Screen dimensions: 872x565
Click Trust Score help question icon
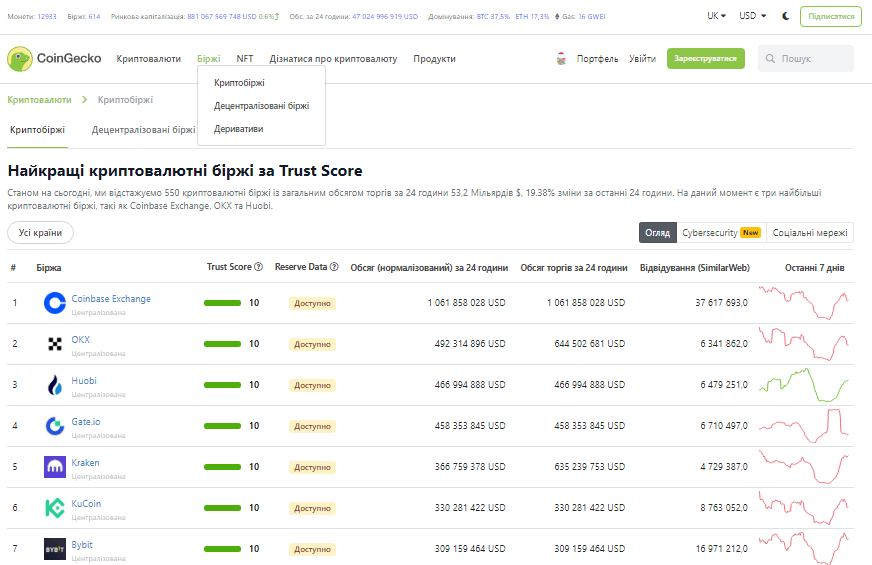(258, 267)
